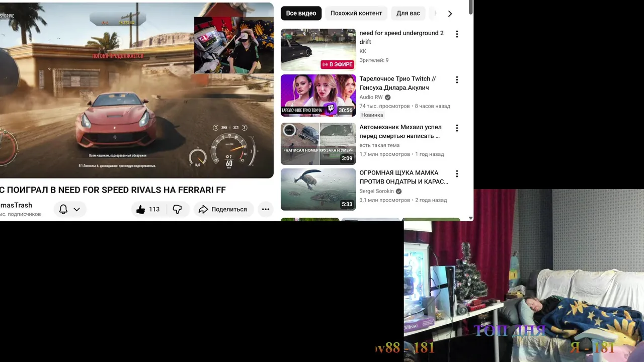Click the masTrash channel name under video
Image resolution: width=644 pixels, height=362 pixels.
[x=16, y=205]
